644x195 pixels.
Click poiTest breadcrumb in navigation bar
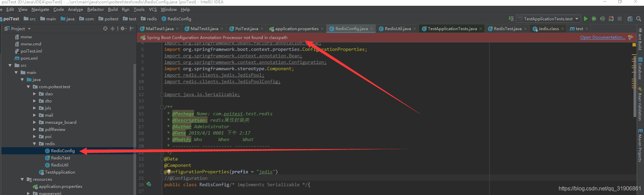(10, 19)
